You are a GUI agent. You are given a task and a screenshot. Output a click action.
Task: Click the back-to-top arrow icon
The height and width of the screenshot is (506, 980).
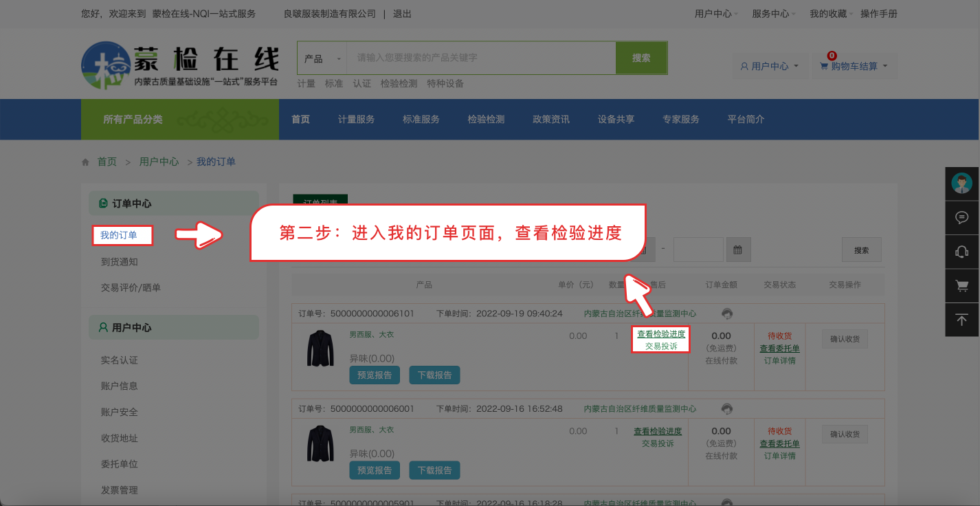[962, 319]
